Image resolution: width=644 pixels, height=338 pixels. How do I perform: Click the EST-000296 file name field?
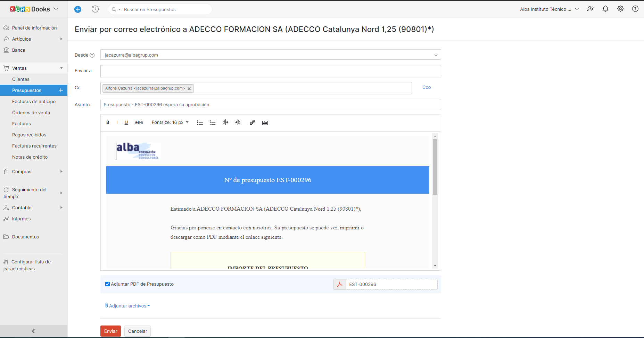[x=392, y=284]
